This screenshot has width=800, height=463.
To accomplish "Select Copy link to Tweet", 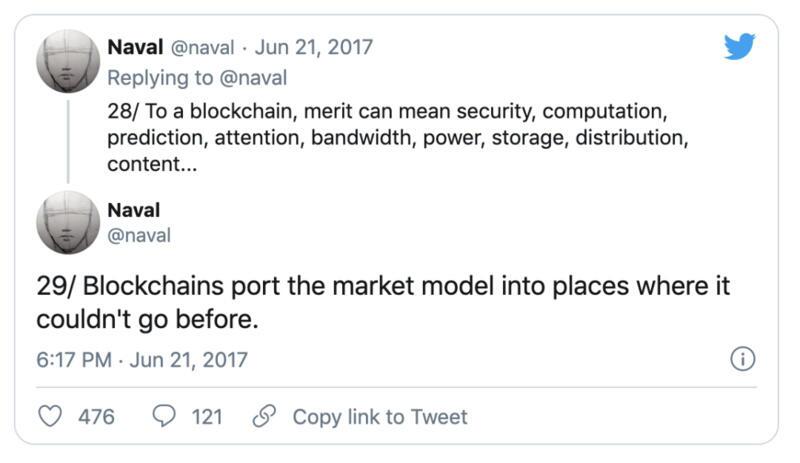I will (x=379, y=416).
